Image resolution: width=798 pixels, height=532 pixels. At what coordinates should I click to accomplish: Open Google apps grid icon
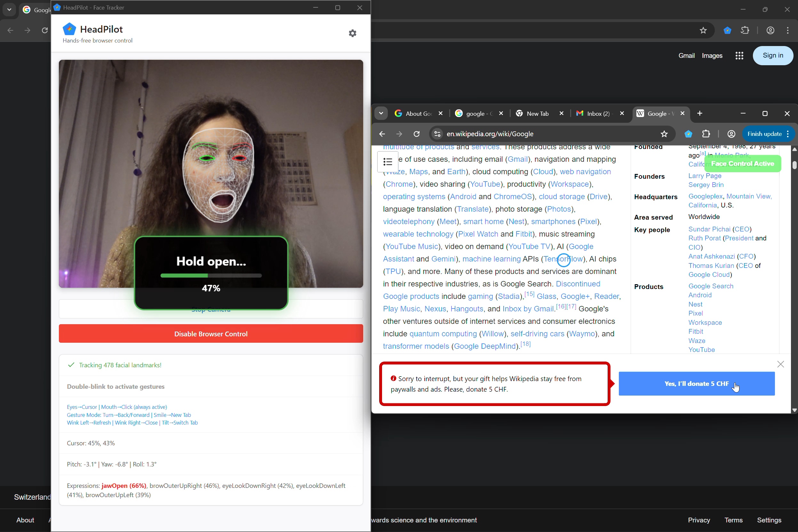pyautogui.click(x=739, y=56)
